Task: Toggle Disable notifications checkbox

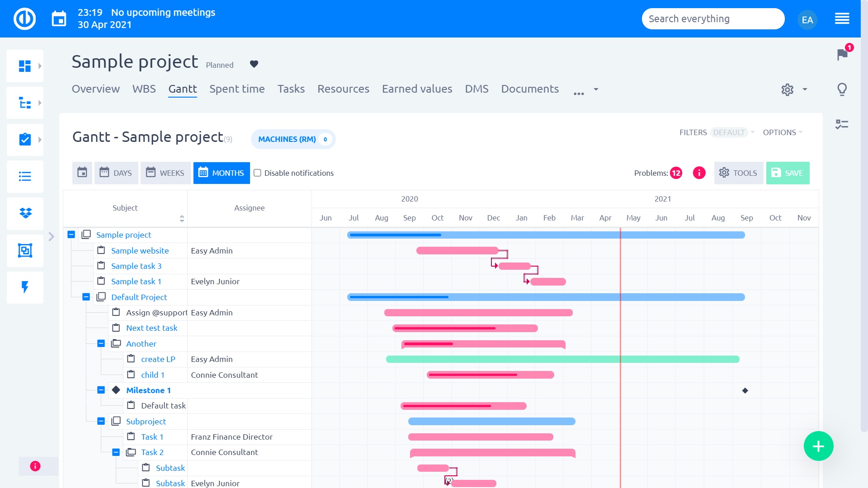Action: (258, 173)
